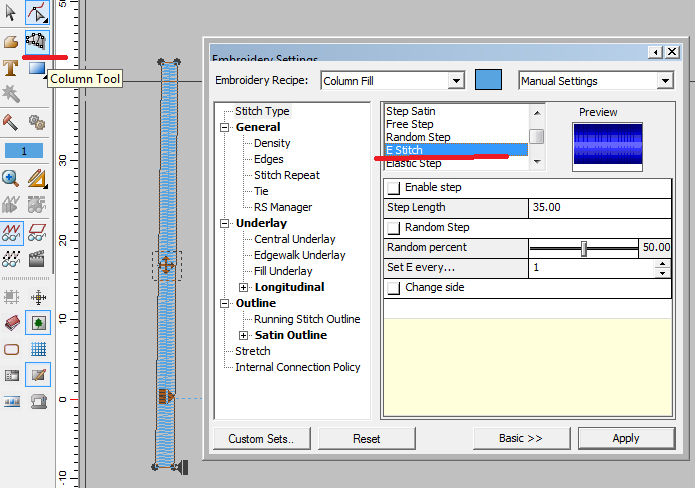Toggle the grid display icon
This screenshot has height=488, width=695.
coord(38,349)
